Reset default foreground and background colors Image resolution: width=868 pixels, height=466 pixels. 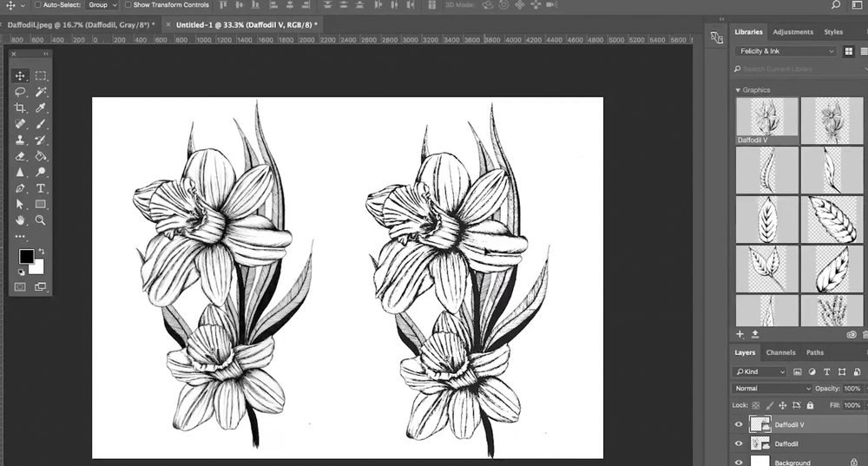pos(21,272)
